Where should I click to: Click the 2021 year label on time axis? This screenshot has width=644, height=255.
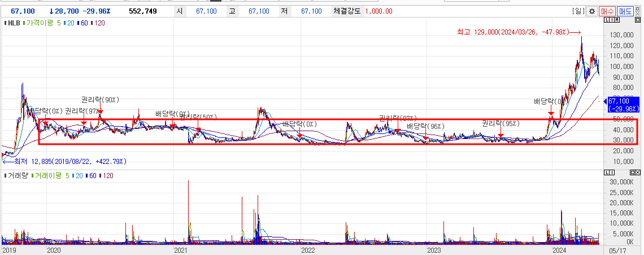[x=181, y=250]
